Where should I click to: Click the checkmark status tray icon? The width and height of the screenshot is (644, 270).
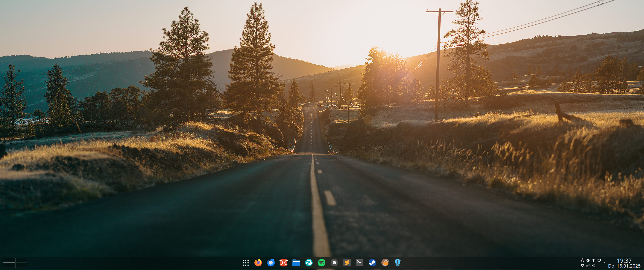tap(588, 260)
